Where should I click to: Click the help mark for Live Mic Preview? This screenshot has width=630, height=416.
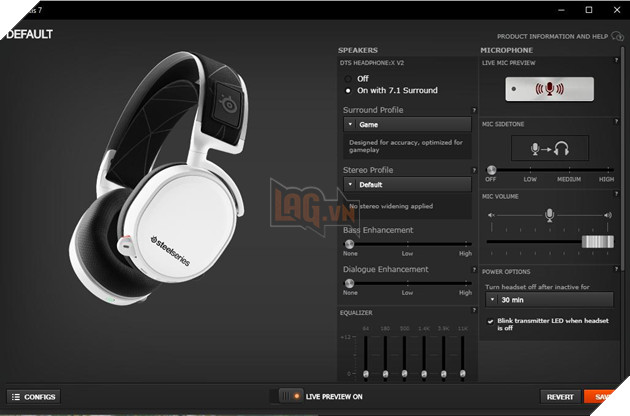(x=616, y=60)
